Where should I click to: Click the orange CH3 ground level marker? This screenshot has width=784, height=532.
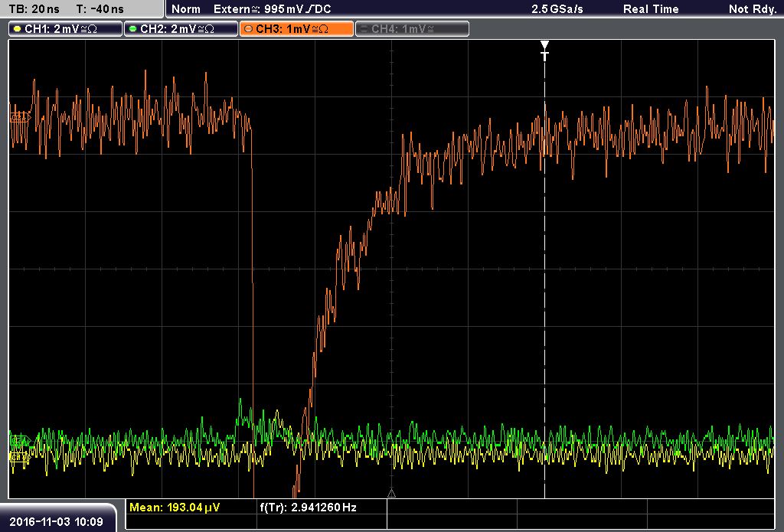coord(20,118)
